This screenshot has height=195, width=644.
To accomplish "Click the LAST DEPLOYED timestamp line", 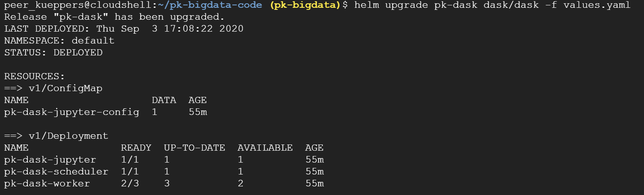I will [124, 29].
